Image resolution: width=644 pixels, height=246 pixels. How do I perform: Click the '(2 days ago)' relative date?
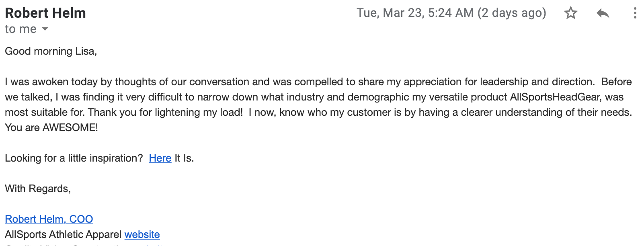pyautogui.click(x=512, y=13)
